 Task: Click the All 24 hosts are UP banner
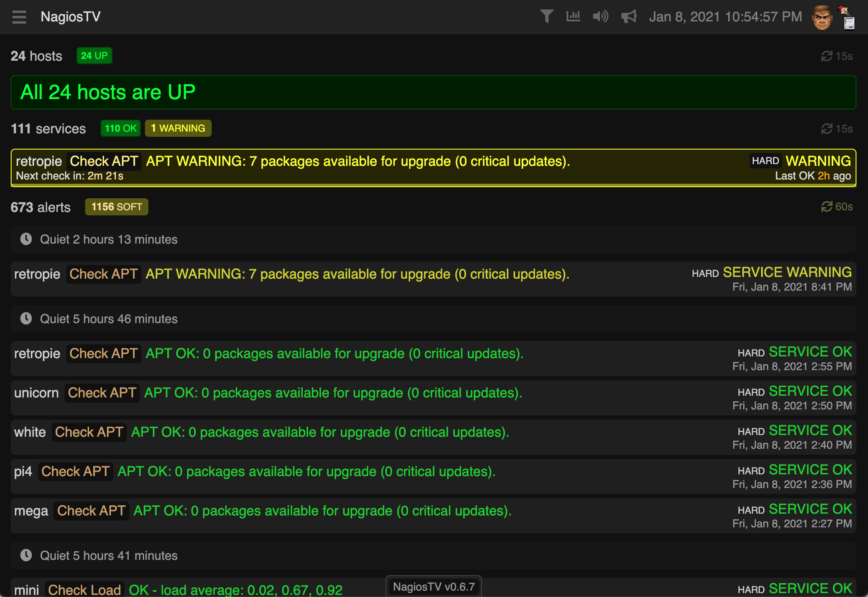coord(433,92)
